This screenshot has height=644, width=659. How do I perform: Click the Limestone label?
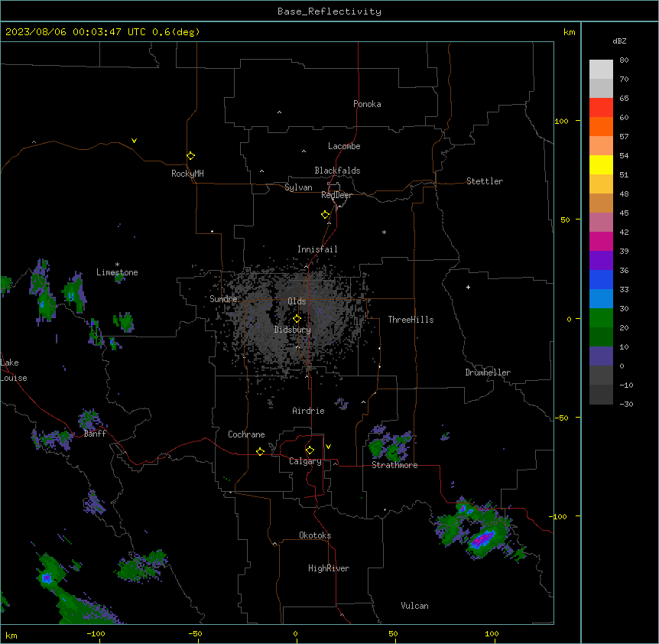coord(117,272)
